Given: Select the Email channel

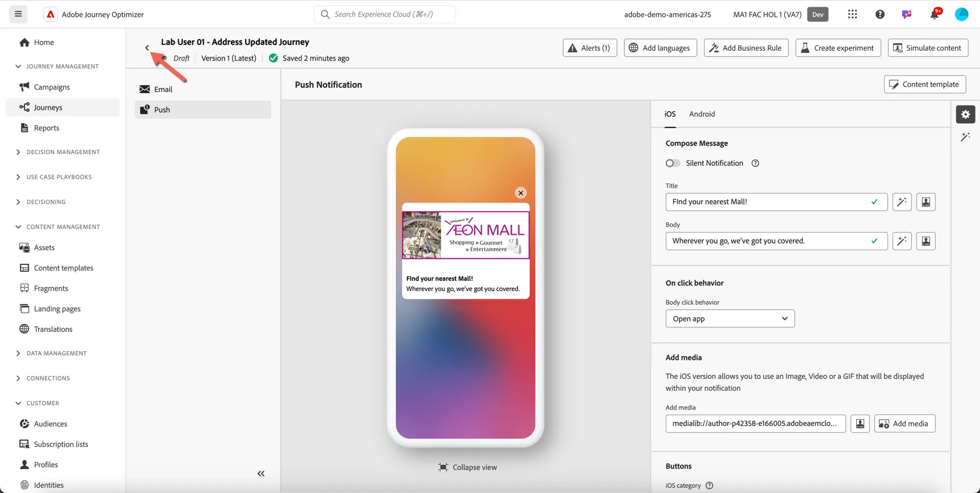Looking at the screenshot, I should [x=203, y=89].
